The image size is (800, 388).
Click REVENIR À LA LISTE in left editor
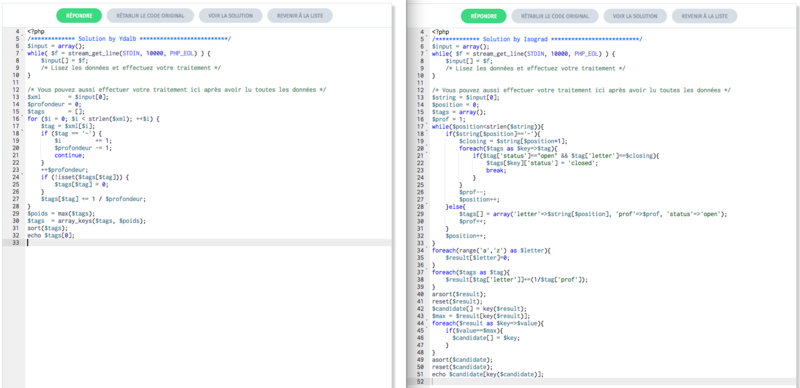pyautogui.click(x=300, y=16)
